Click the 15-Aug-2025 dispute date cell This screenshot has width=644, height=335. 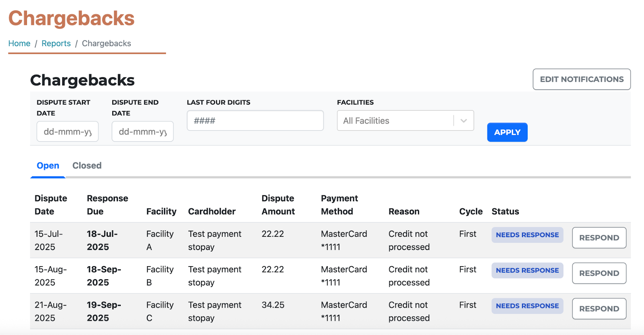[x=51, y=276]
